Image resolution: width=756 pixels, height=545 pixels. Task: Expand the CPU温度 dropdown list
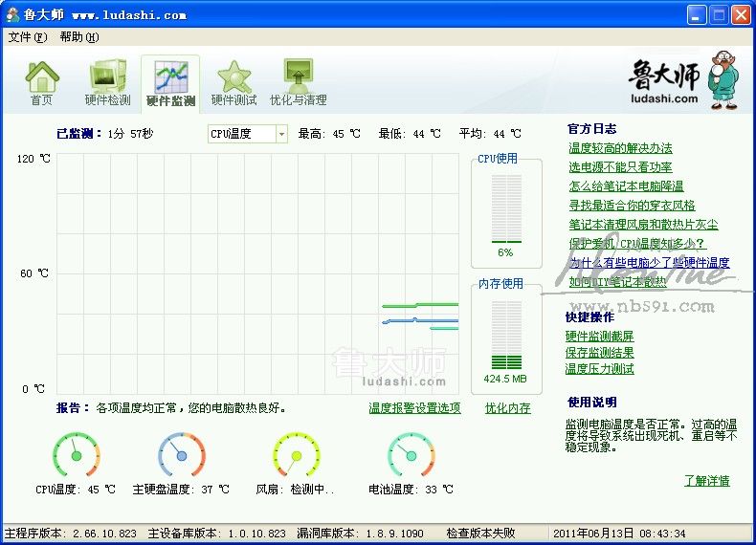pyautogui.click(x=281, y=134)
